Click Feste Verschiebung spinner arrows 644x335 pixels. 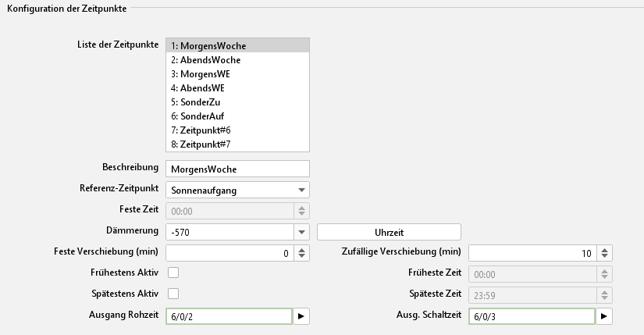coord(301,253)
